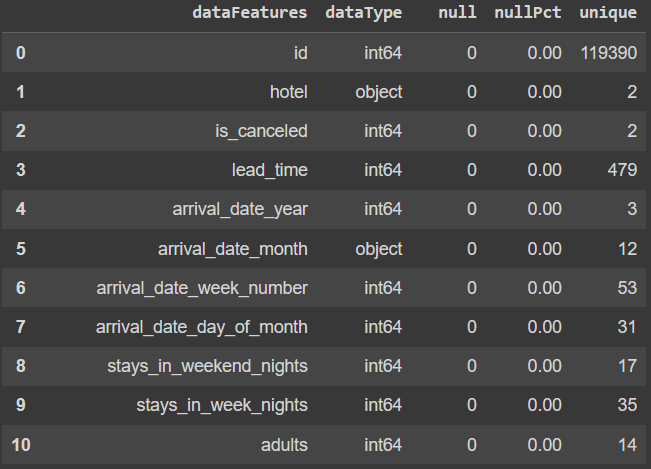Viewport: 651px width, 469px height.
Task: Click the 'is_canceled' feature name
Action: point(261,131)
